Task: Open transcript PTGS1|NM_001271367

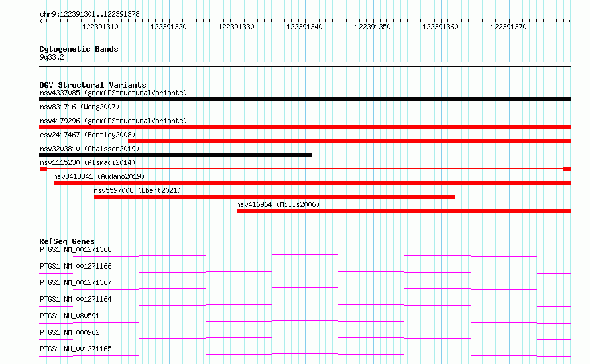Action: click(x=76, y=282)
